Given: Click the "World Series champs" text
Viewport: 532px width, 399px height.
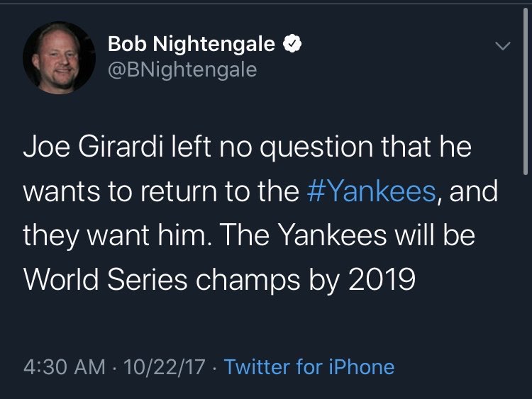Looking at the screenshot, I should point(155,279).
